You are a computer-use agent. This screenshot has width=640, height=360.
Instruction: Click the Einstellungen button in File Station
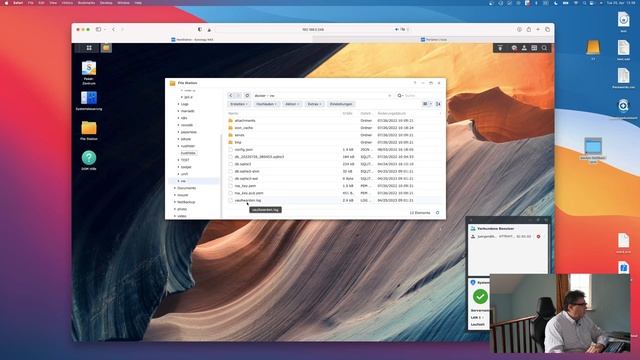pos(341,104)
